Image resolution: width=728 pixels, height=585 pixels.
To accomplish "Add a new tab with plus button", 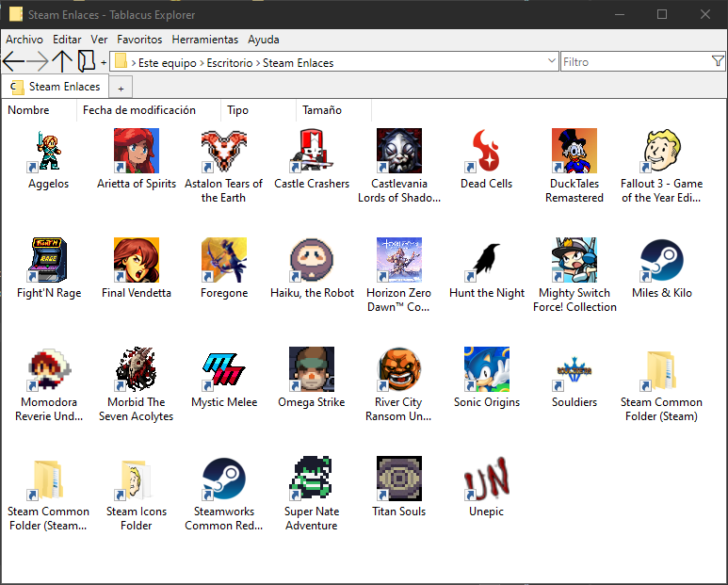I will (121, 89).
